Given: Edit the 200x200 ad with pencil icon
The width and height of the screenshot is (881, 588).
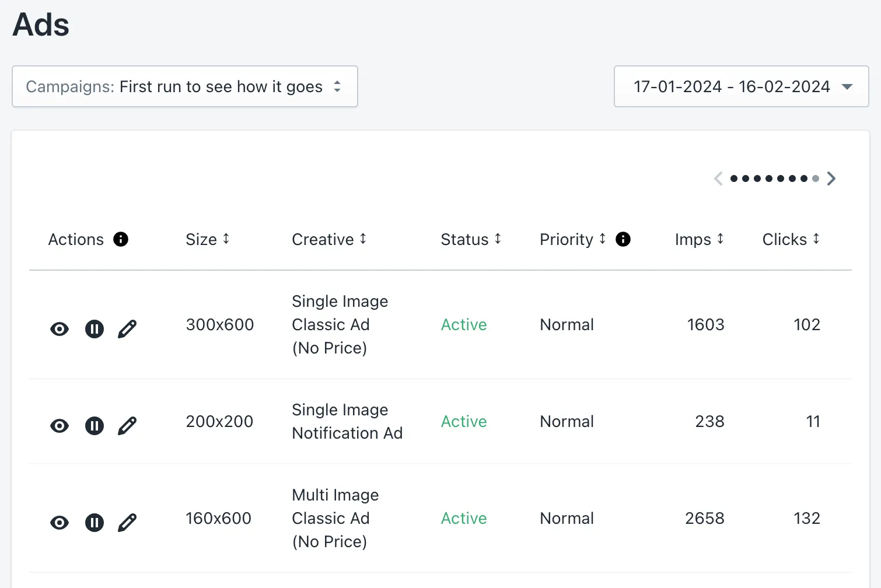Looking at the screenshot, I should coord(127,426).
